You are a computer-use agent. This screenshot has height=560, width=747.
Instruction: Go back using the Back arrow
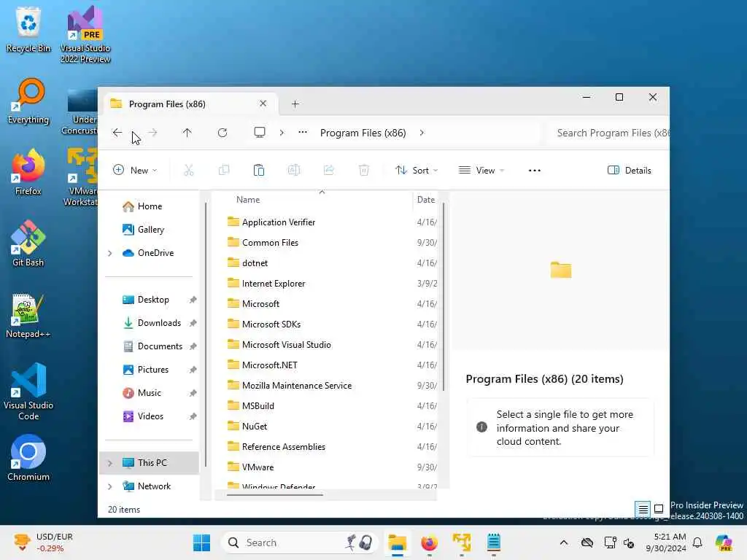point(117,133)
